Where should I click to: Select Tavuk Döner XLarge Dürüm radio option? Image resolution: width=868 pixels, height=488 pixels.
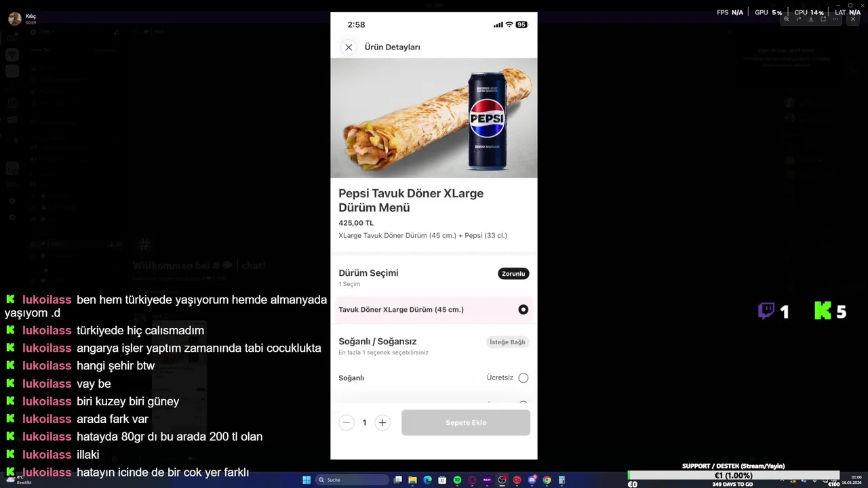pyautogui.click(x=523, y=310)
